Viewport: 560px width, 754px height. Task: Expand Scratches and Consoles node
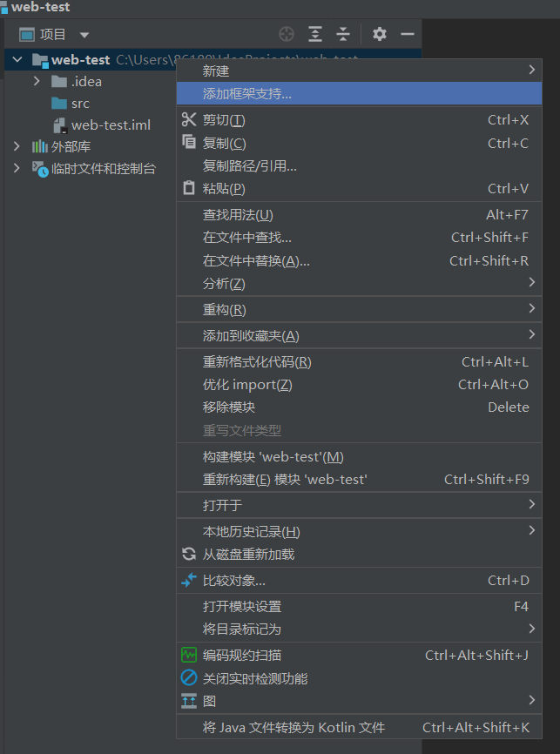point(17,168)
